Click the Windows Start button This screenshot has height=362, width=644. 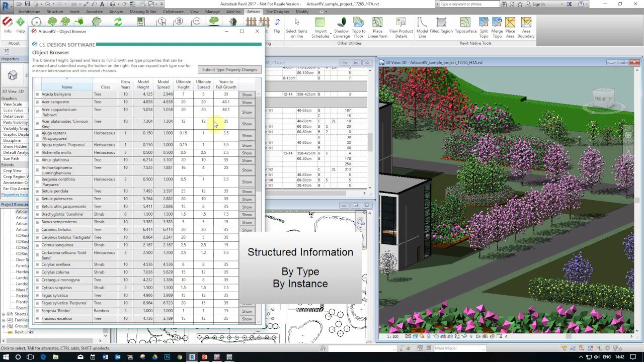[6, 357]
